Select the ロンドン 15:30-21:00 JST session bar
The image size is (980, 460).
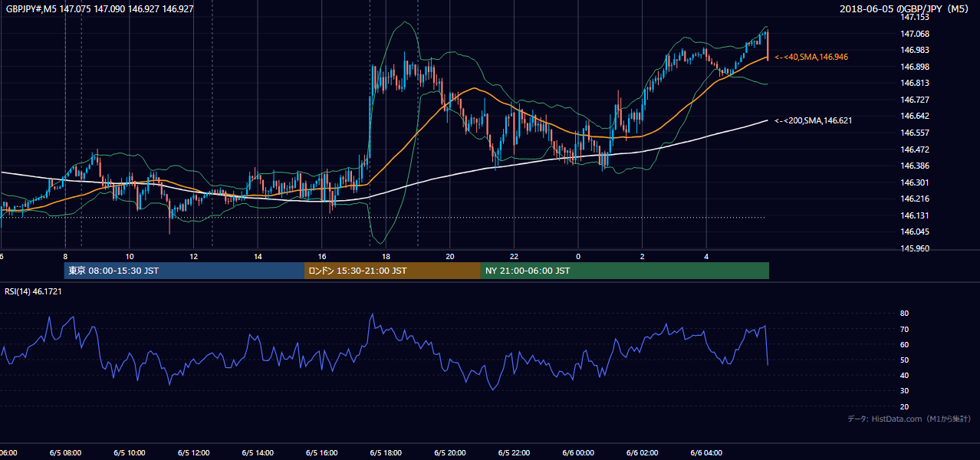[x=393, y=271]
